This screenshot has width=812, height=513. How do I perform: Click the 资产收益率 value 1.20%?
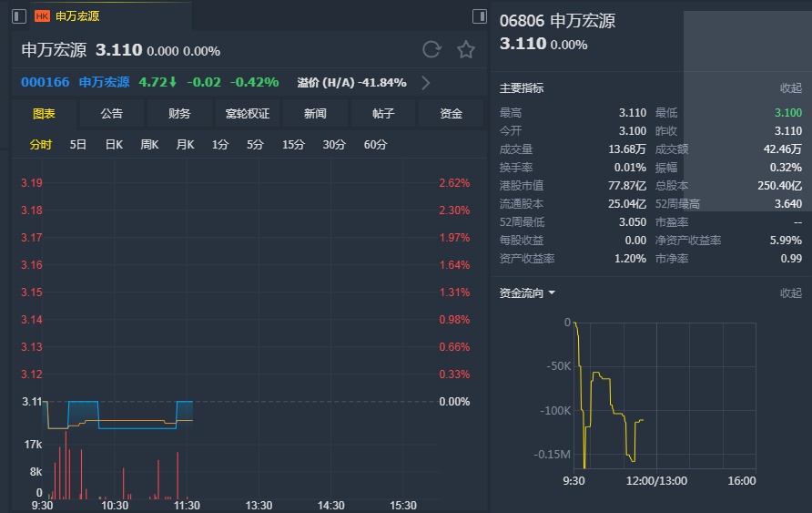click(630, 259)
